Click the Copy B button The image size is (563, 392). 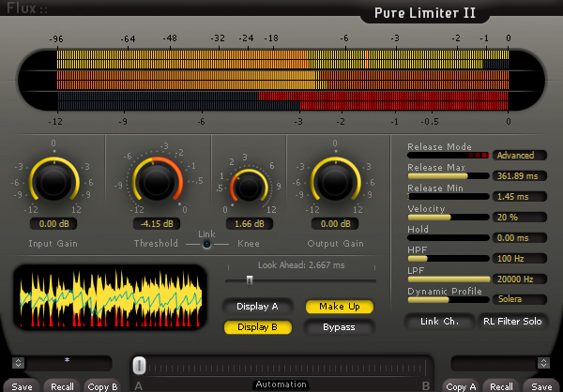click(x=101, y=385)
